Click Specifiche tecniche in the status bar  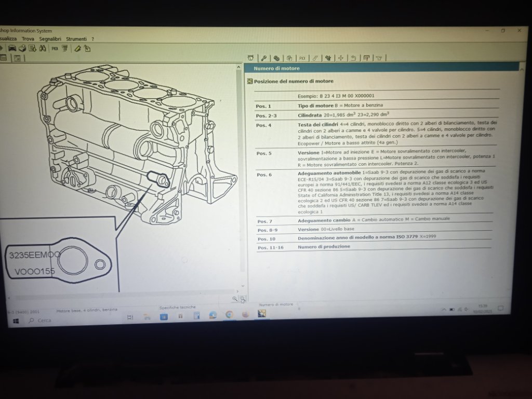[x=178, y=307]
